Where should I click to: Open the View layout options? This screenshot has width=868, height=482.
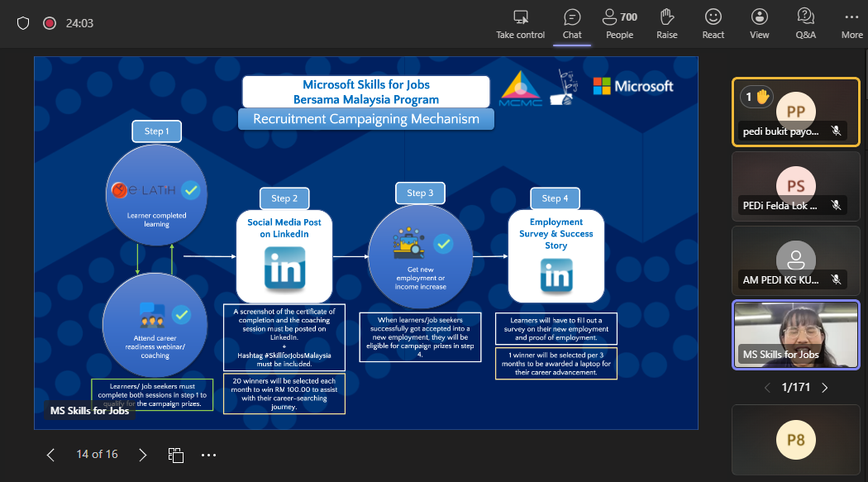tap(759, 23)
